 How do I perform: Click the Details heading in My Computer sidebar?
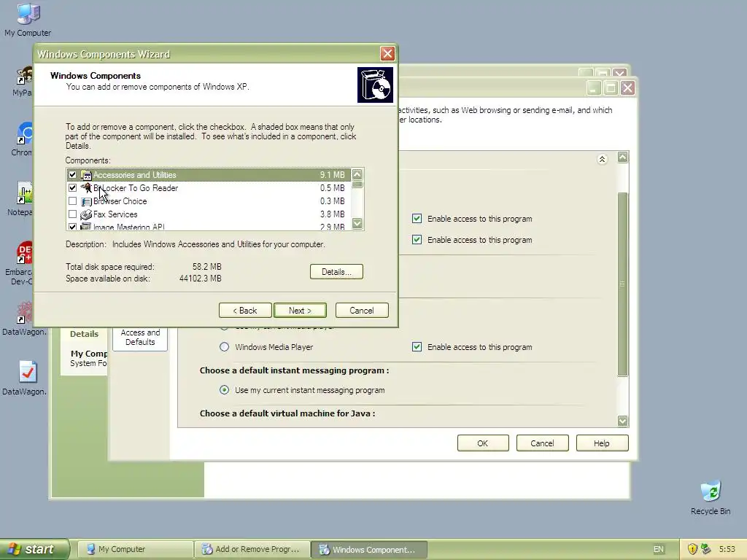point(85,334)
